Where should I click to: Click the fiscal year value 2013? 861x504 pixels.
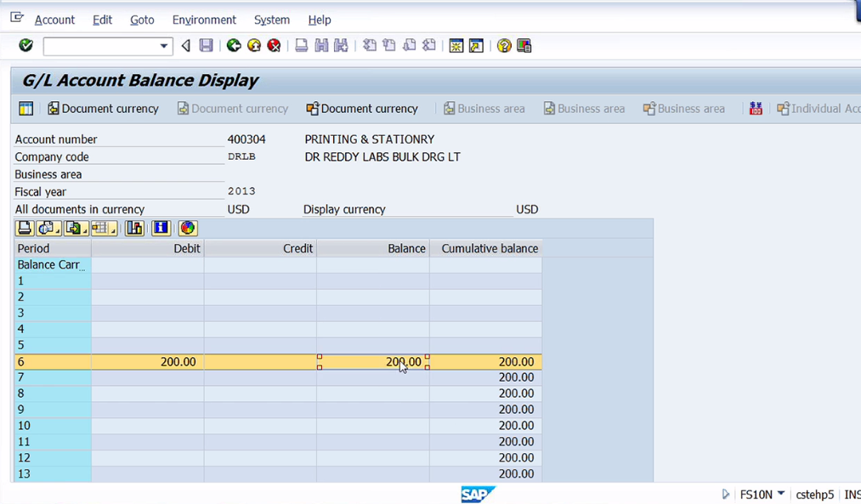(x=241, y=191)
